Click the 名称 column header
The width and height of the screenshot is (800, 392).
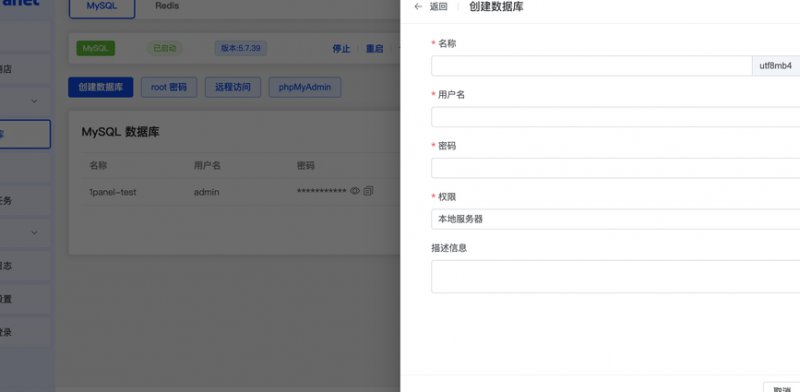click(x=98, y=165)
